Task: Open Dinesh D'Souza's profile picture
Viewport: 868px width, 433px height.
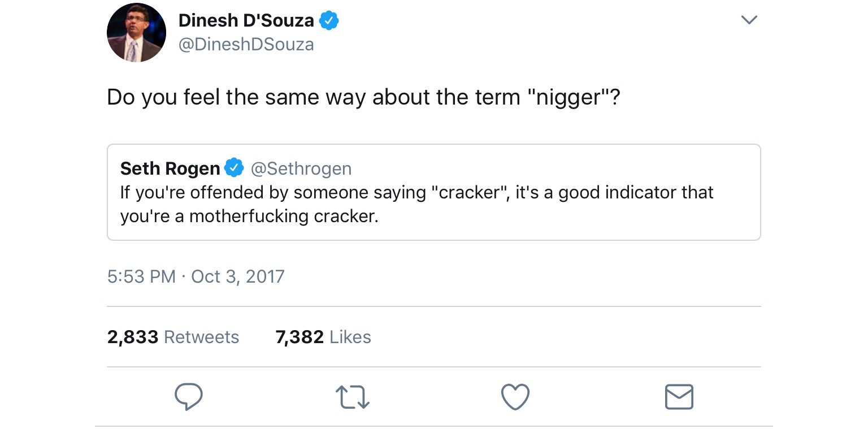Action: click(x=136, y=33)
